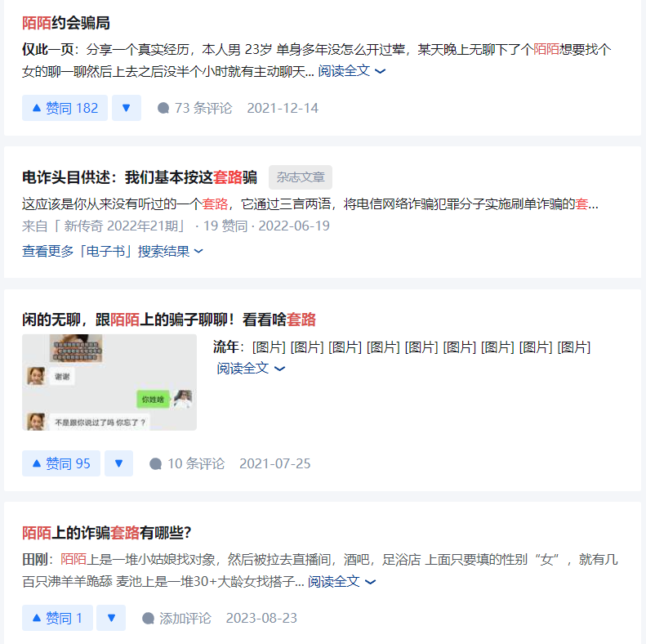
Task: Click 添加评论 on the 田刚 answer
Action: point(176,618)
